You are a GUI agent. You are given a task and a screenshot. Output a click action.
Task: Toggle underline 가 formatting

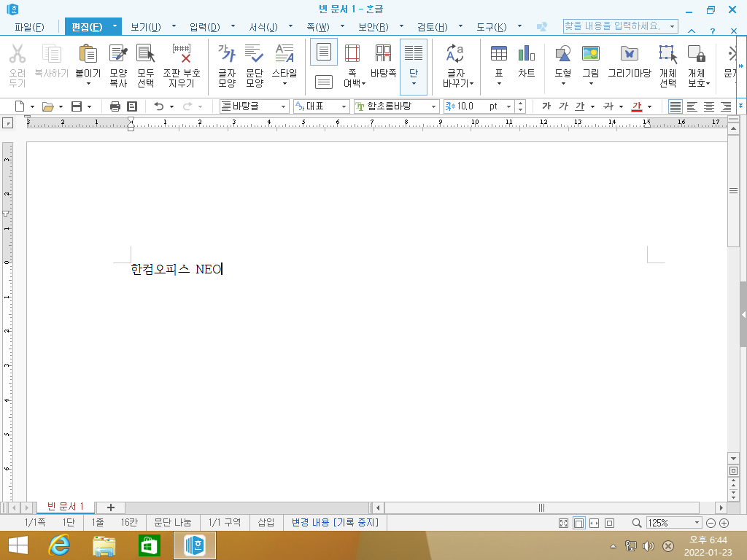click(580, 106)
